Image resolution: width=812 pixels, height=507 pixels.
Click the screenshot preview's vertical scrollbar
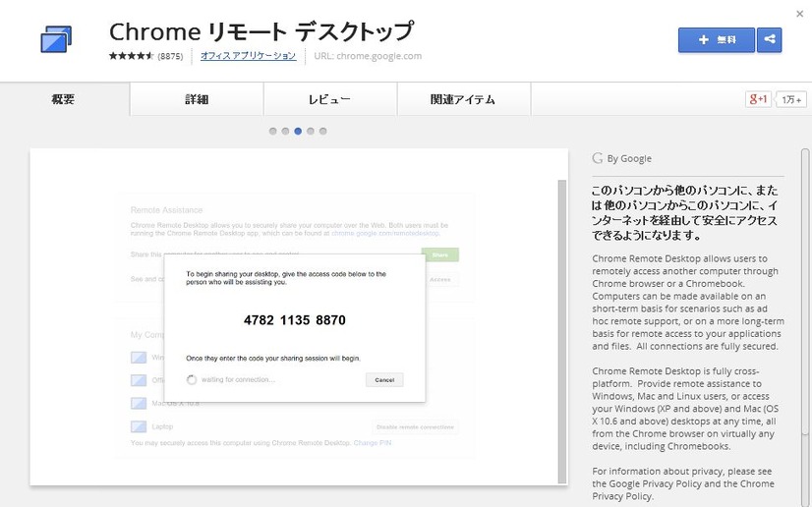click(562, 331)
